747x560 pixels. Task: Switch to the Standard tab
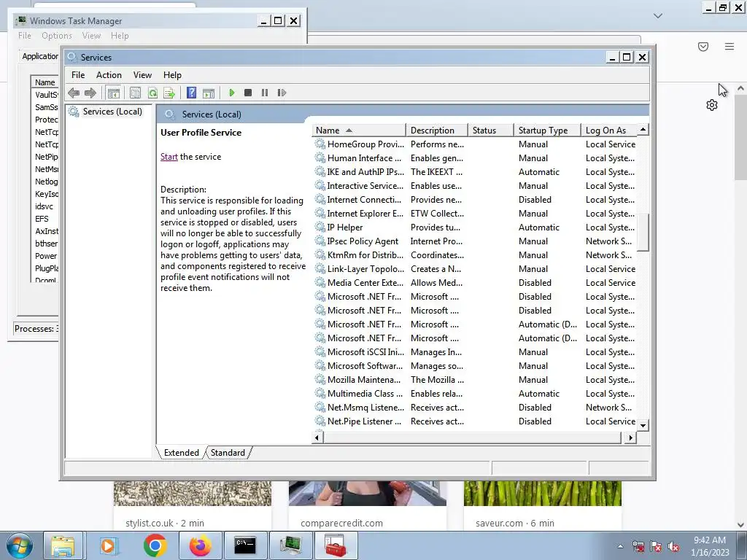(x=228, y=452)
